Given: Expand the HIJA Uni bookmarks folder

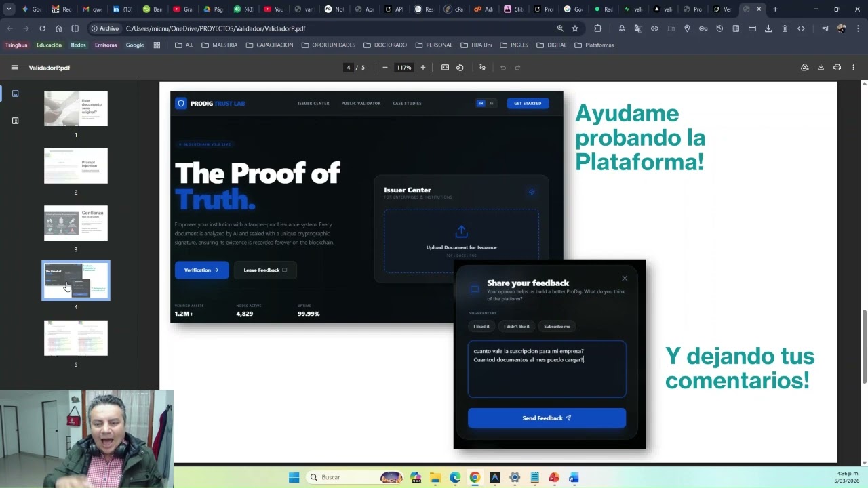Looking at the screenshot, I should pyautogui.click(x=476, y=45).
